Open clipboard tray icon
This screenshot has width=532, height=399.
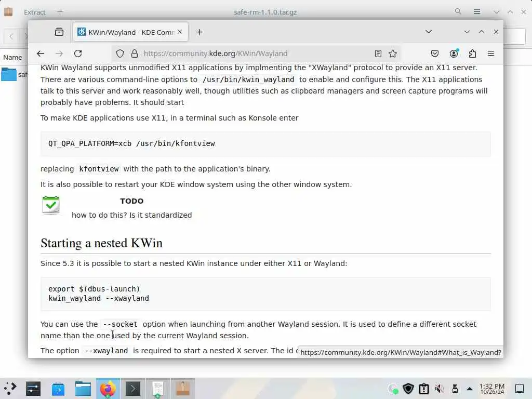coord(424,389)
